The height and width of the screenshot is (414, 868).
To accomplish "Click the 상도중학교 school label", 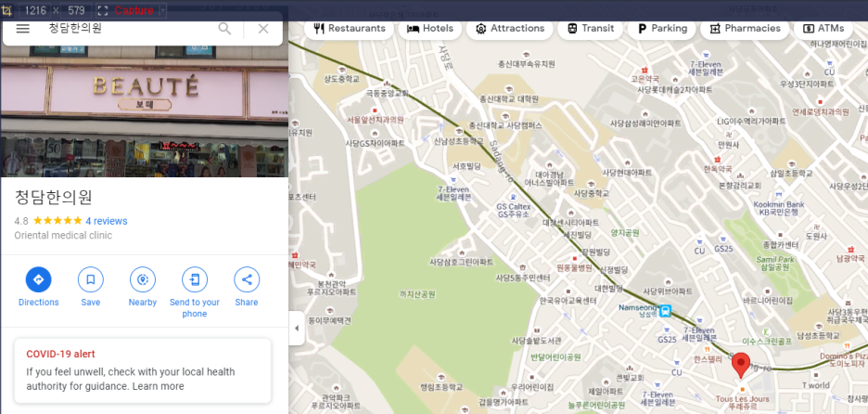I will pyautogui.click(x=341, y=79).
